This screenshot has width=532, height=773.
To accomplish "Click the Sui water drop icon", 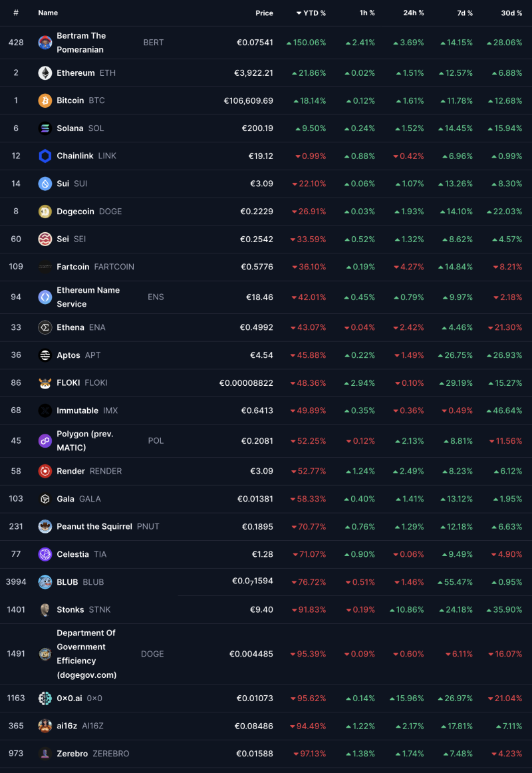I will (45, 184).
